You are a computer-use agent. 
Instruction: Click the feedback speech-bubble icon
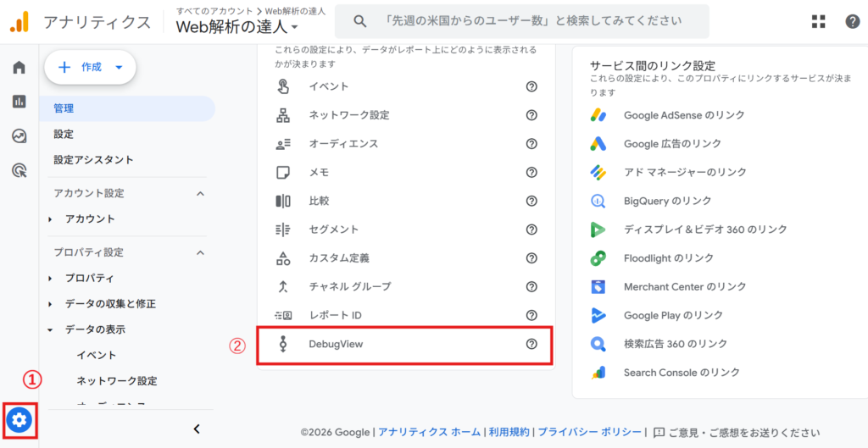pos(659,432)
